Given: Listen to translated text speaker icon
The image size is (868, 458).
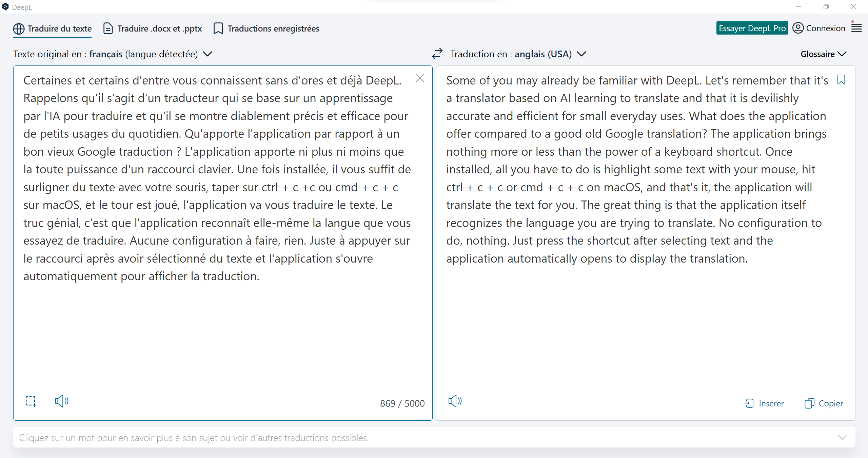Looking at the screenshot, I should pyautogui.click(x=455, y=401).
